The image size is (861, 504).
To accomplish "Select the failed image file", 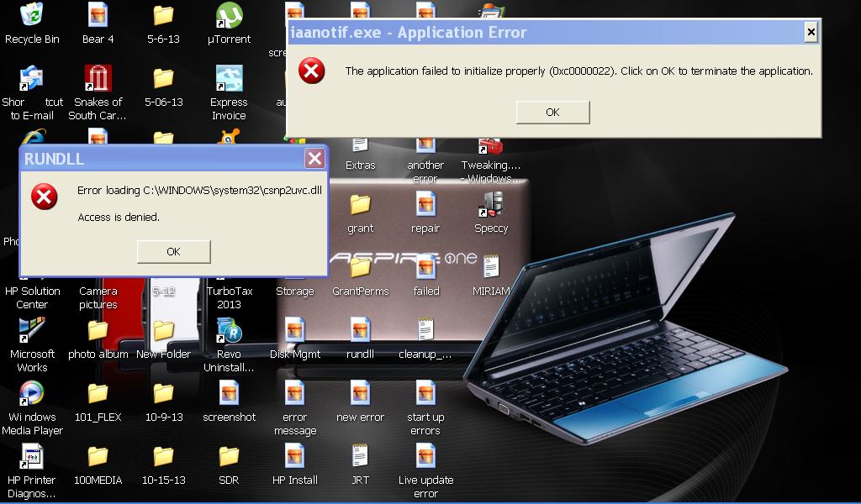I will tap(426, 267).
